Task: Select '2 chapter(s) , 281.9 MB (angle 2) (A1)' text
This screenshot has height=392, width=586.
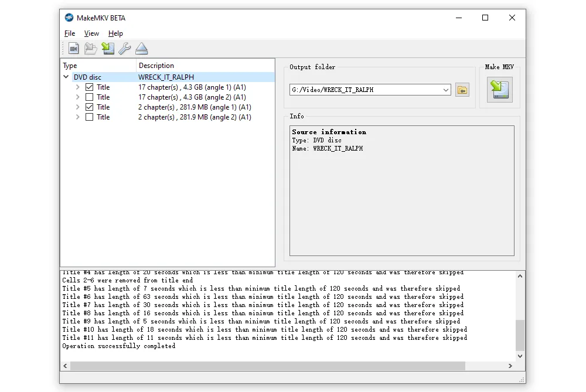Action: pyautogui.click(x=195, y=117)
